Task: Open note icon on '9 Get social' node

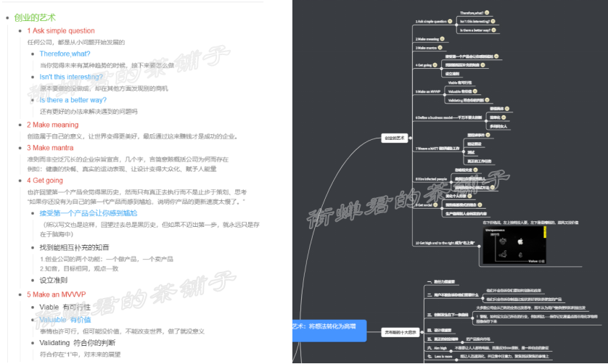Action: [435, 204]
